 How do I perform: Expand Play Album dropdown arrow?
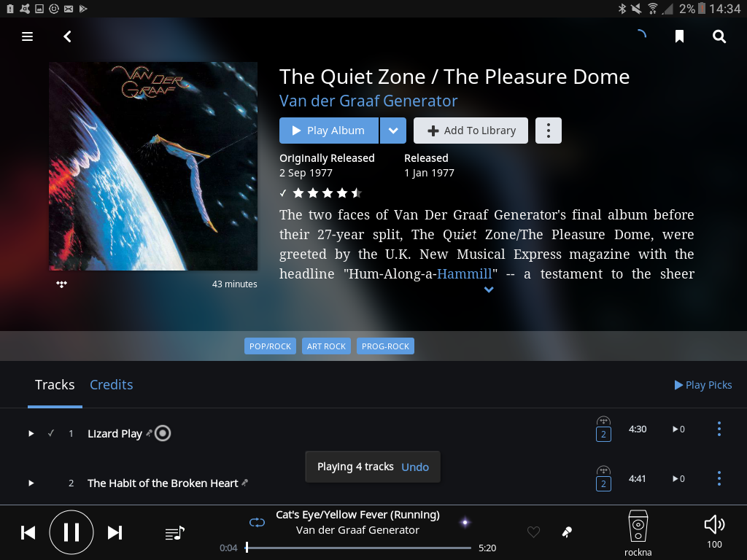[x=393, y=131]
